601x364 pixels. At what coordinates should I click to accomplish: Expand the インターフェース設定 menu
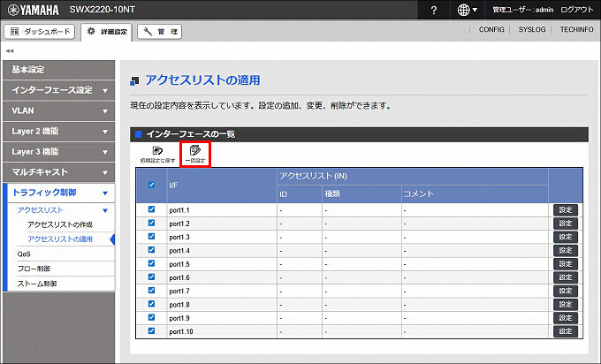pos(57,90)
